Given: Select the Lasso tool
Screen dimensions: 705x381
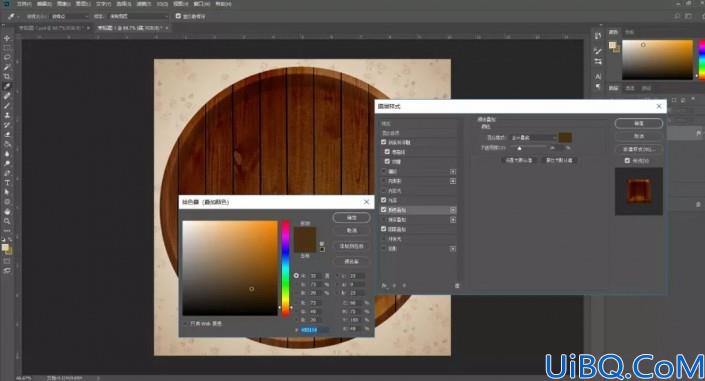Looking at the screenshot, I should [7, 58].
